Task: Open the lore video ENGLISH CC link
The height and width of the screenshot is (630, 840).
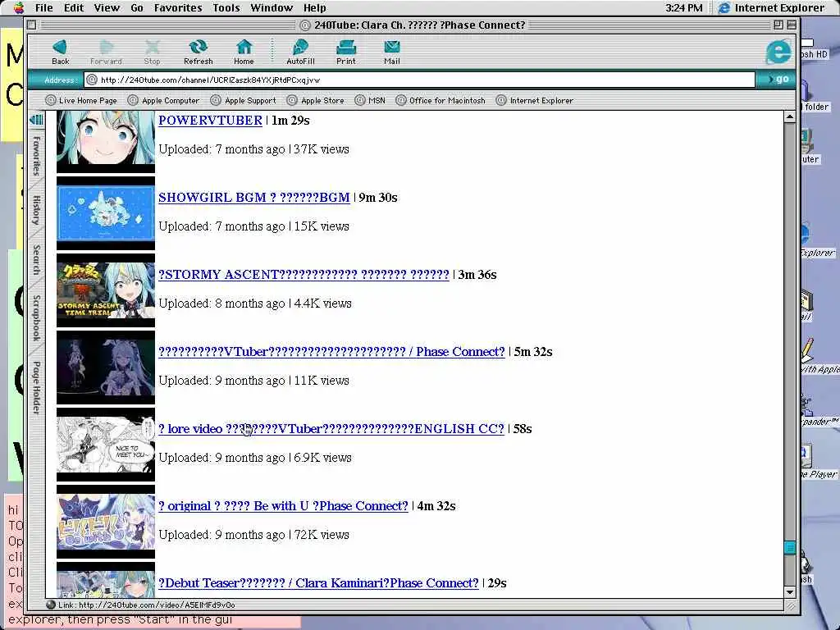Action: 331,429
